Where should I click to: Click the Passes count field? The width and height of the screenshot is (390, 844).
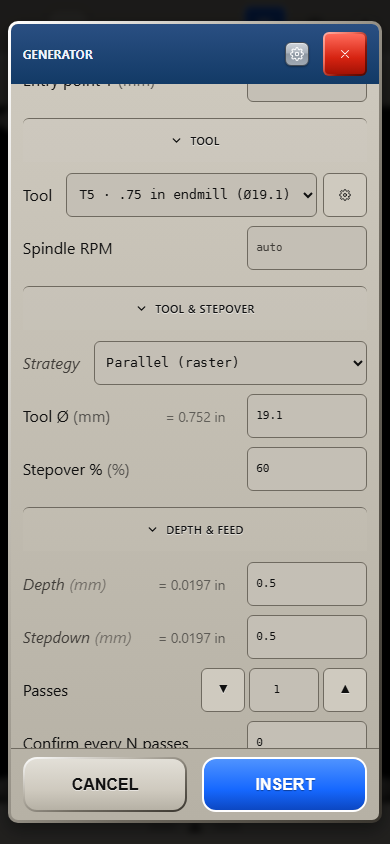(284, 690)
